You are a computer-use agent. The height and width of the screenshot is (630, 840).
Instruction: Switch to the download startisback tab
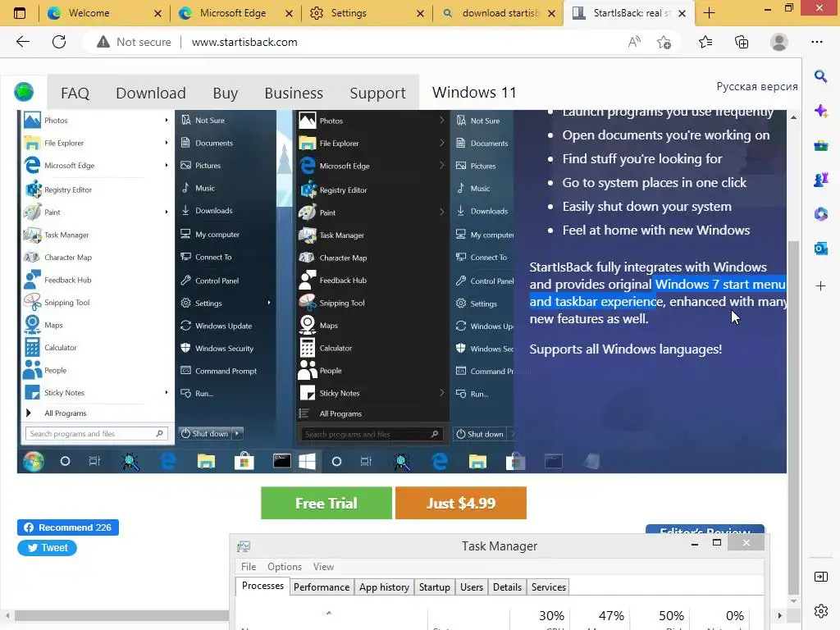click(x=498, y=13)
